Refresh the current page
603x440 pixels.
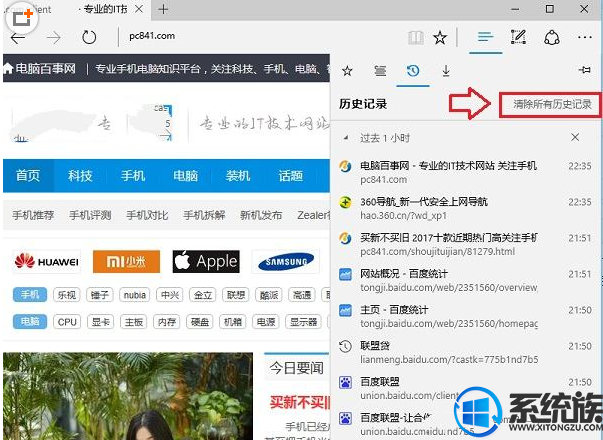tap(89, 37)
